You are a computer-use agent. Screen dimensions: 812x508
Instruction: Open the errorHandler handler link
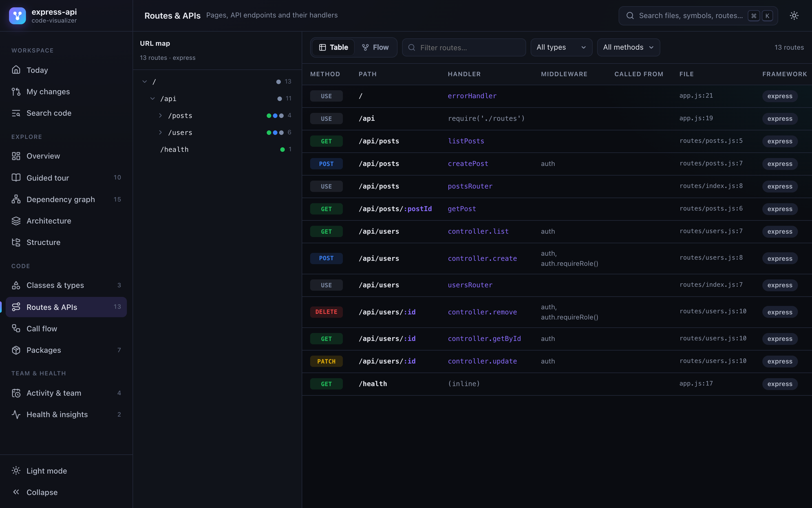(472, 96)
